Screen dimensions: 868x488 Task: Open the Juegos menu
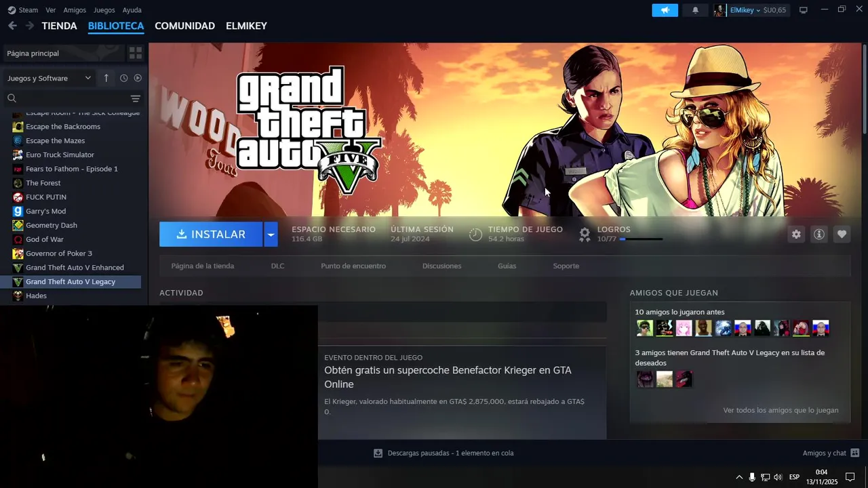click(x=104, y=10)
